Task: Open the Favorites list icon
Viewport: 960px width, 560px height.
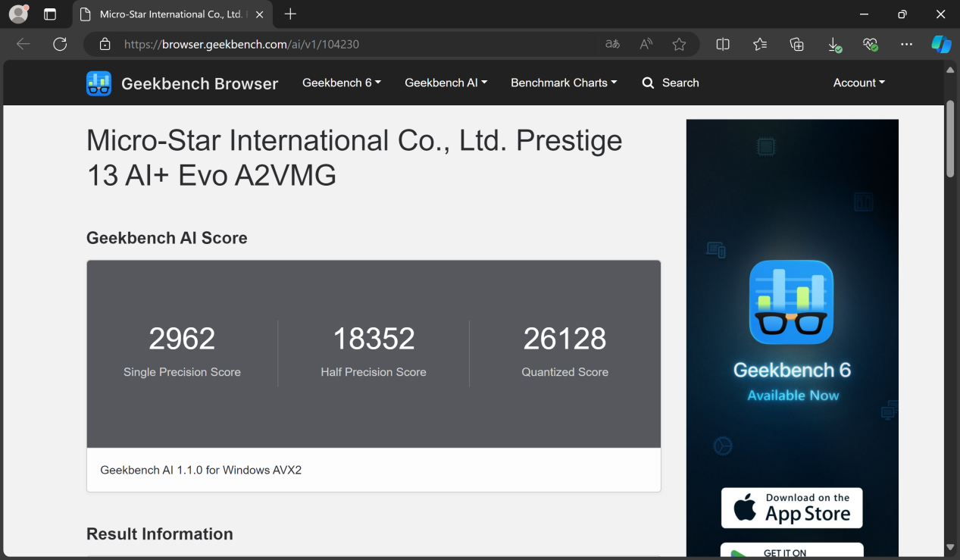Action: point(760,45)
